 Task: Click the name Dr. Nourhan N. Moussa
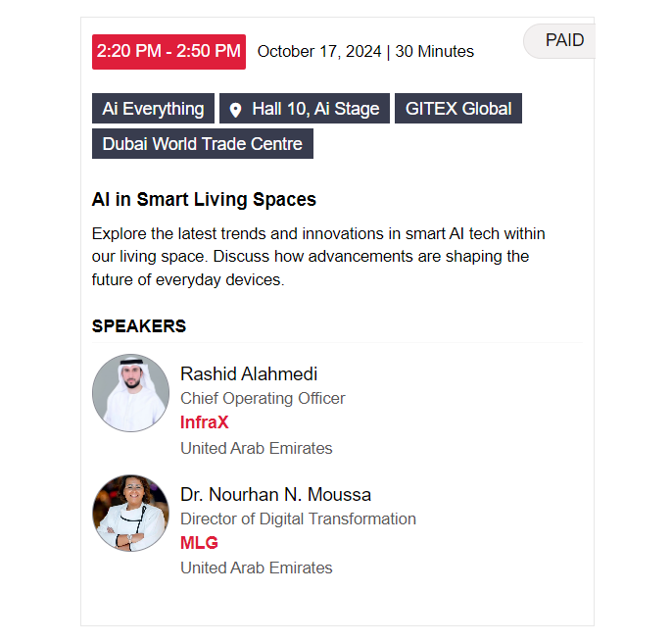(275, 494)
